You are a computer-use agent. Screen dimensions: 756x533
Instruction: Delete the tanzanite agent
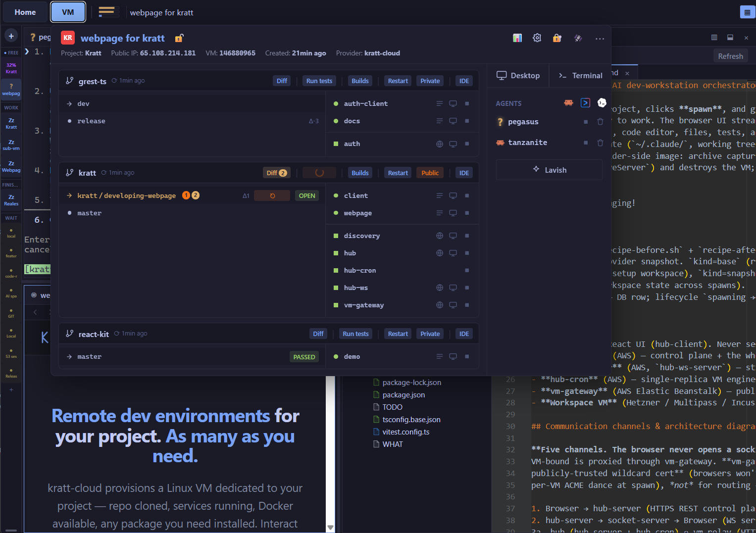tap(600, 143)
